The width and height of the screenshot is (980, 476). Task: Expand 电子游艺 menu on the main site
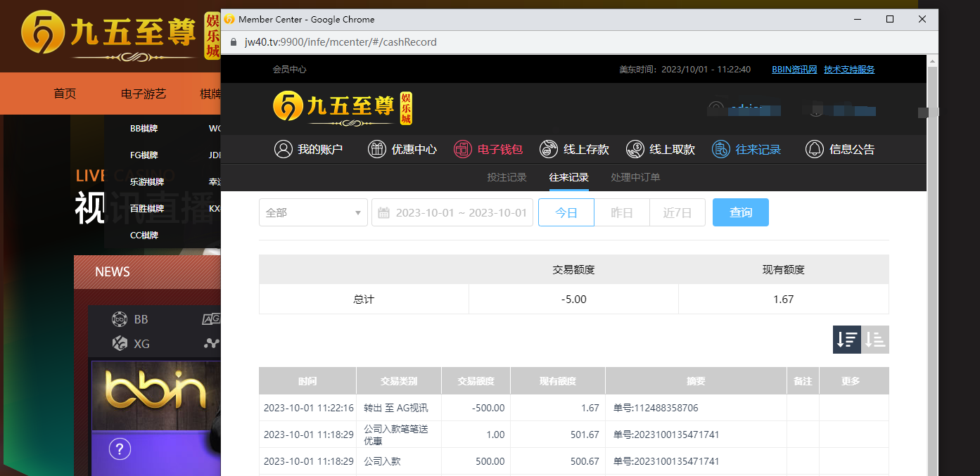click(x=144, y=94)
